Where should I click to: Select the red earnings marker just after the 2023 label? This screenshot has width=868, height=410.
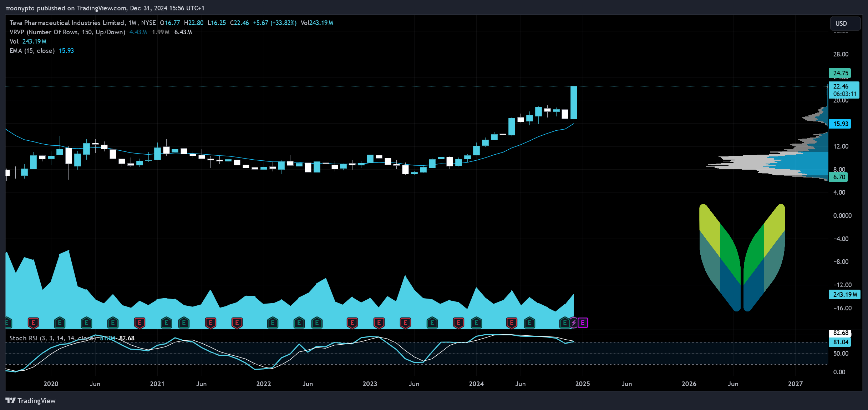(379, 323)
